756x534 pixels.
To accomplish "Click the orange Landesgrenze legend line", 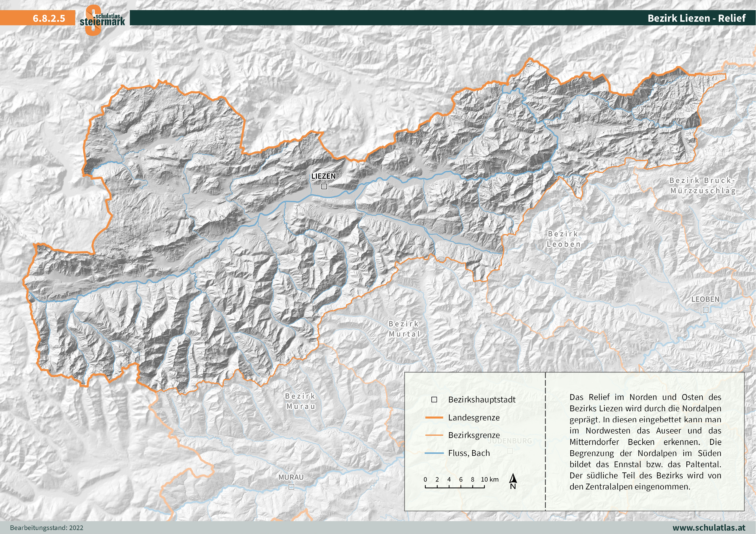I will point(434,418).
